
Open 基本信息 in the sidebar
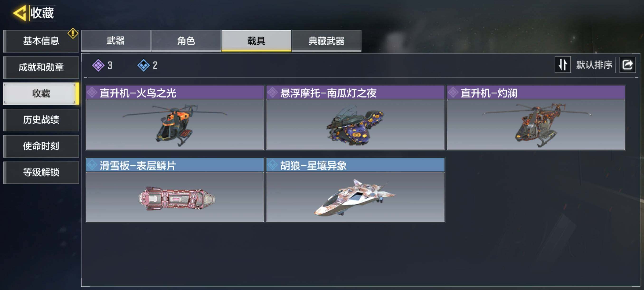tap(41, 41)
